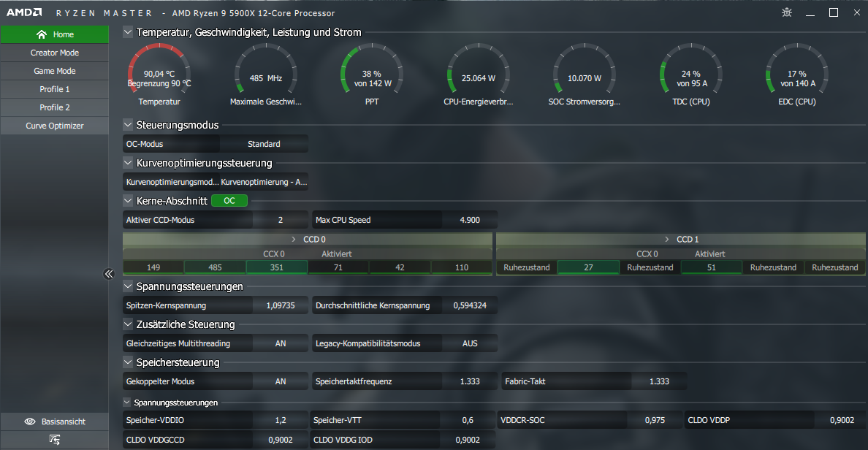Collapse the Kurvenoptimierungssteuerung section
This screenshot has width=868, height=450.
pos(128,163)
